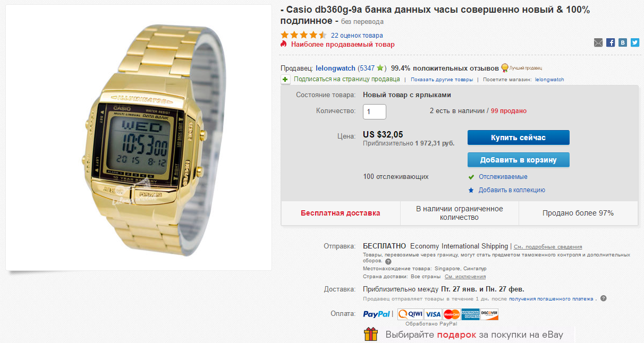
Task: Share listing on Twitter icon
Action: click(x=635, y=42)
